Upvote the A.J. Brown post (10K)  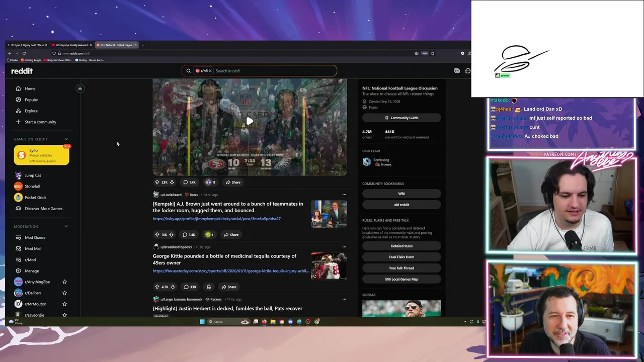157,234
